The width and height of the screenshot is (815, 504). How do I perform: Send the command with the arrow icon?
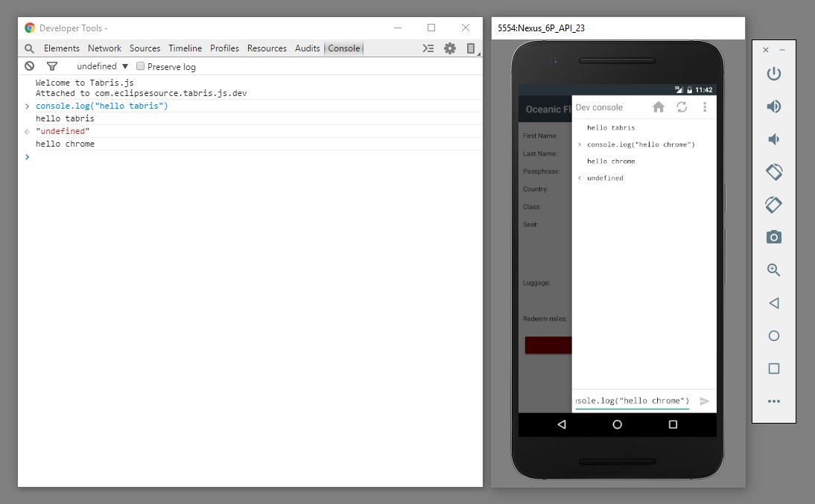point(704,401)
